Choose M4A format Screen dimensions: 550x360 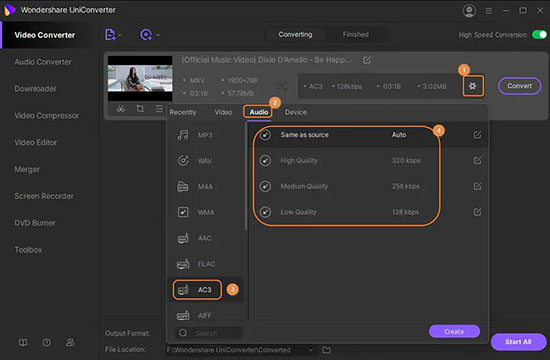pyautogui.click(x=205, y=187)
